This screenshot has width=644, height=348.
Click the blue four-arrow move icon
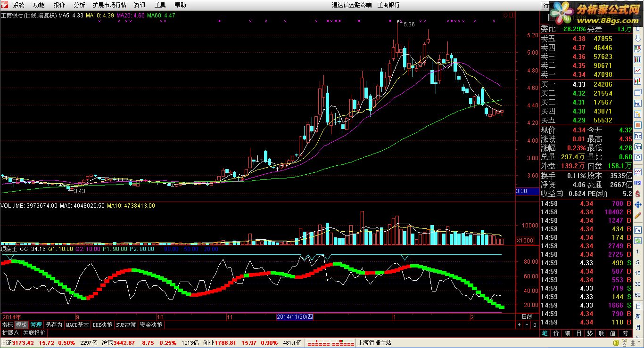pyautogui.click(x=637, y=204)
